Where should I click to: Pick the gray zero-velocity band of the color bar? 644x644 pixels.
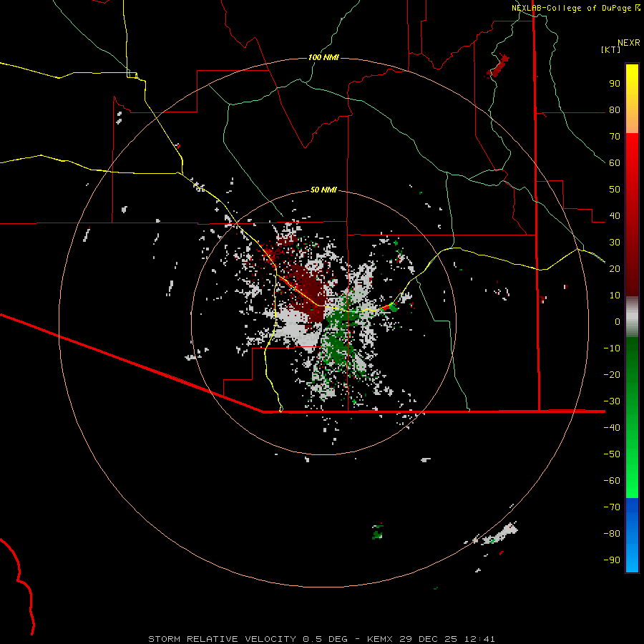(632, 317)
